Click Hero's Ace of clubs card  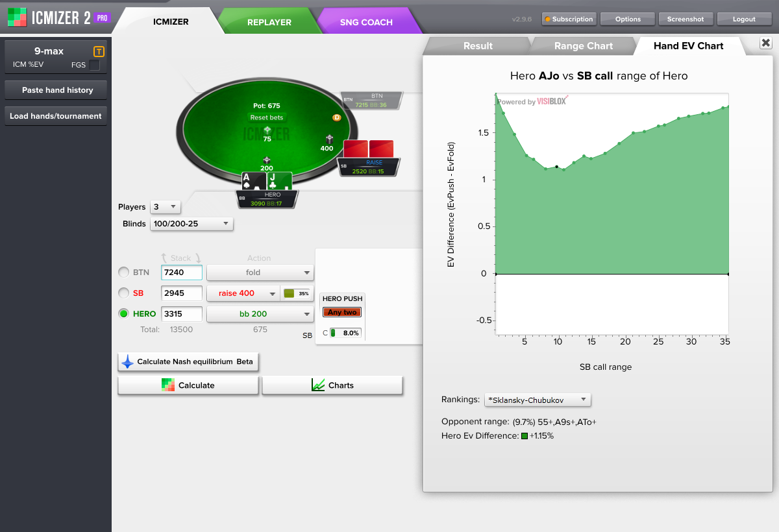(x=254, y=181)
